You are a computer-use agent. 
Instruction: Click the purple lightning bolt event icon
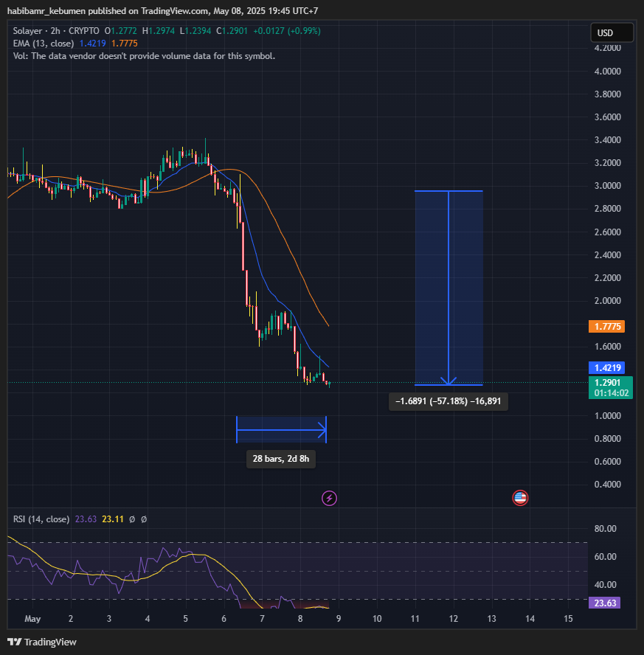coord(330,498)
